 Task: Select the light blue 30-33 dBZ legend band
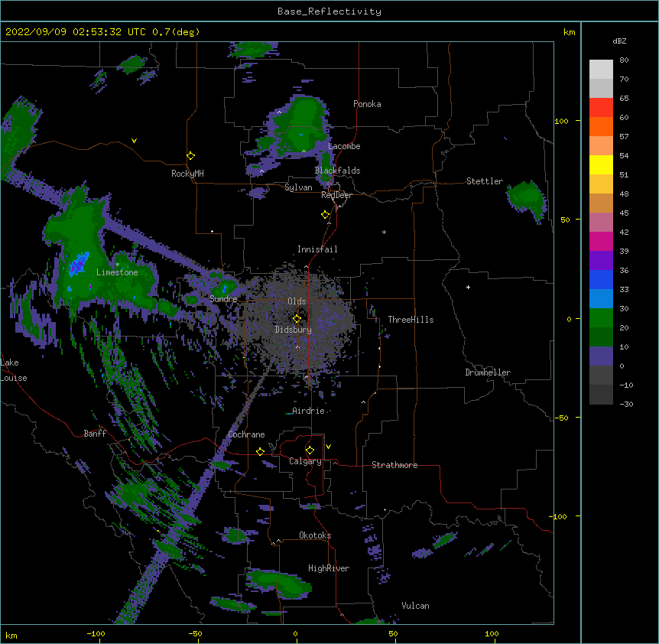coord(601,298)
